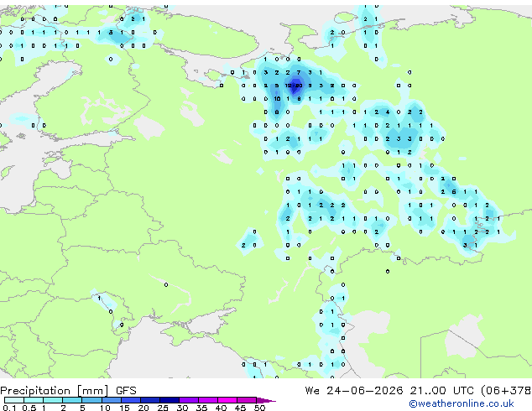Click the peak precipitation value '20' on map
The height and width of the screenshot is (411, 532).
click(299, 86)
